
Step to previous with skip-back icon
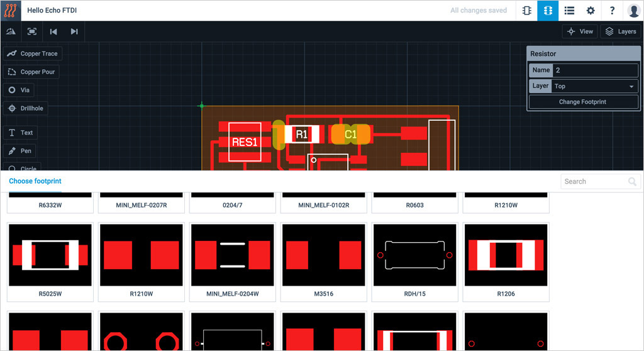(x=53, y=31)
